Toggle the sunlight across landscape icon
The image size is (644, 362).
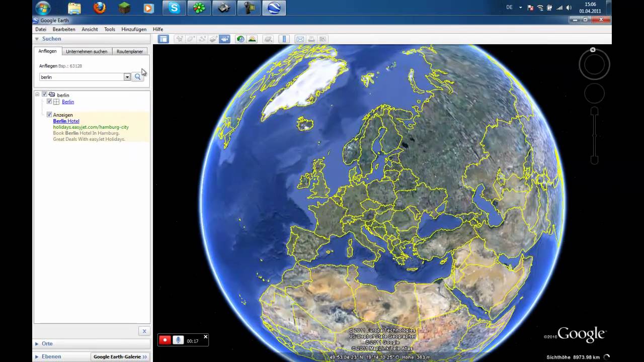click(x=252, y=39)
